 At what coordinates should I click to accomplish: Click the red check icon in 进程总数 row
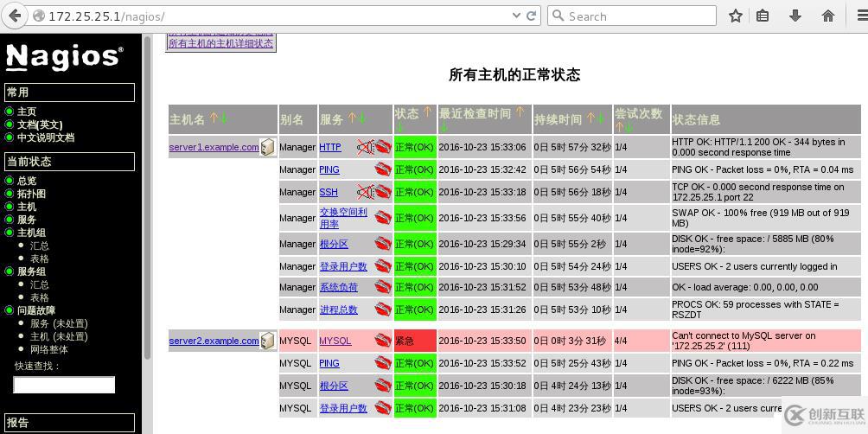[x=383, y=310]
